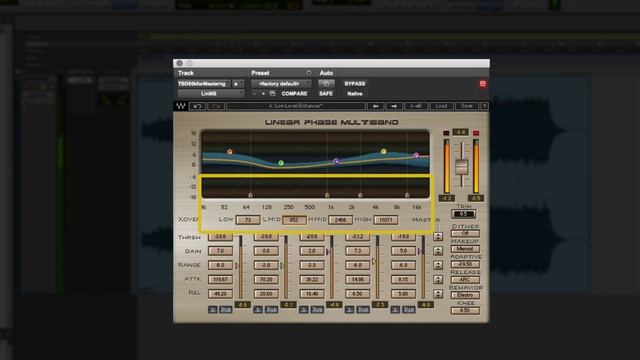
Task: Select green low-mid band node on graph
Action: coord(281,163)
